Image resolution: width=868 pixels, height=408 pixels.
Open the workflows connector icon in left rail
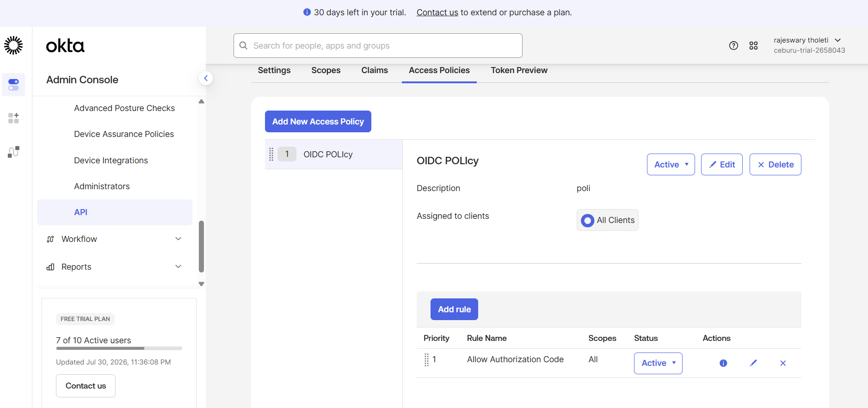click(x=13, y=152)
